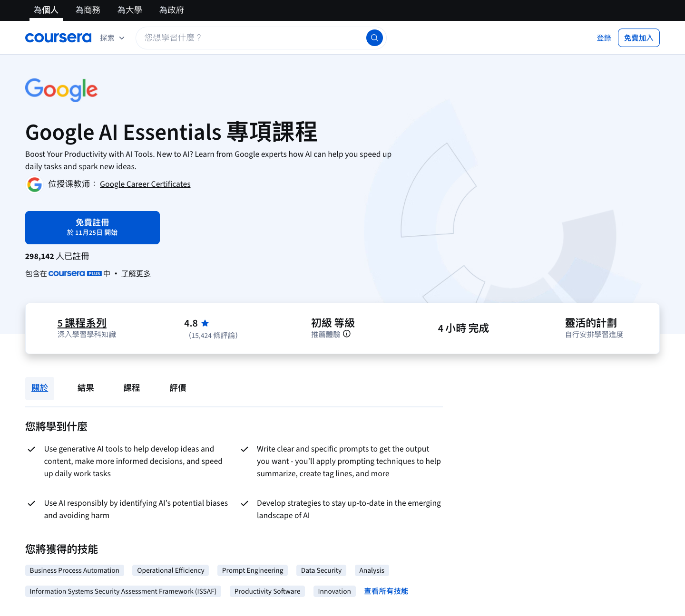Click the Coursera Plus badge logo

pos(75,273)
